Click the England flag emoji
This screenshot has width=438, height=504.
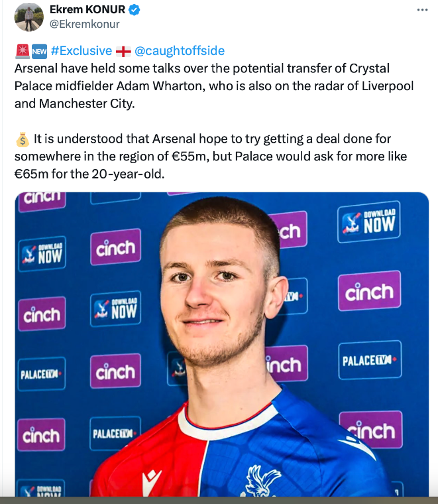click(123, 51)
